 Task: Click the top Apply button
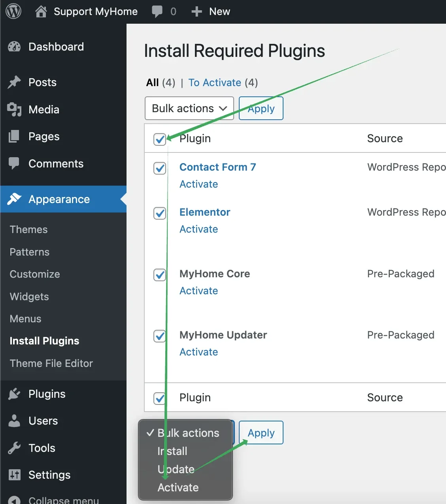click(x=261, y=108)
